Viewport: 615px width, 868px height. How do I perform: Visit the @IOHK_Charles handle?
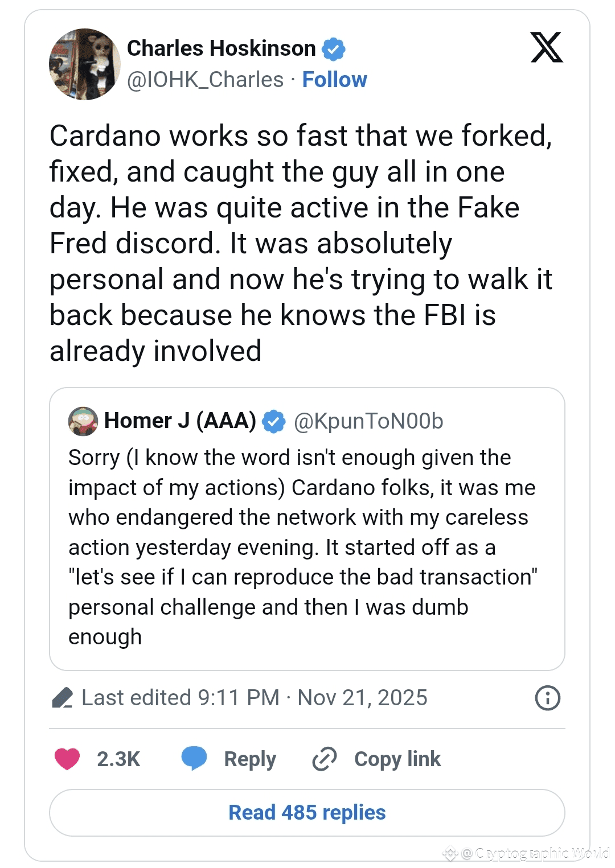pyautogui.click(x=205, y=80)
